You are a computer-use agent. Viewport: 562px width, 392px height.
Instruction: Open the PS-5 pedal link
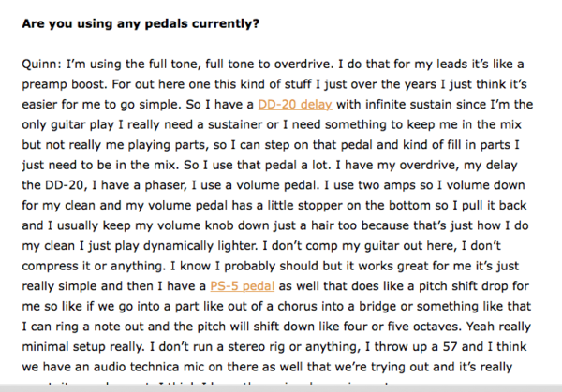[x=243, y=286]
